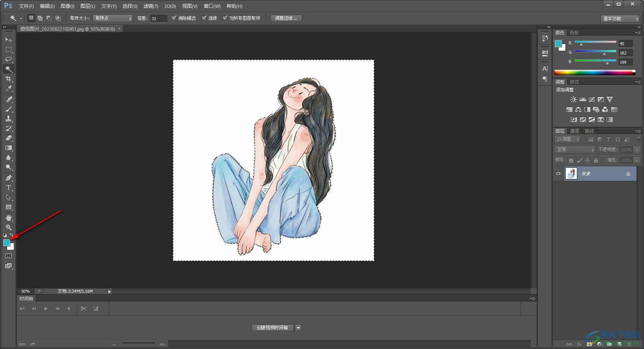Open 取样大小 sample size dropdown
The width and height of the screenshot is (644, 349).
[x=113, y=18]
